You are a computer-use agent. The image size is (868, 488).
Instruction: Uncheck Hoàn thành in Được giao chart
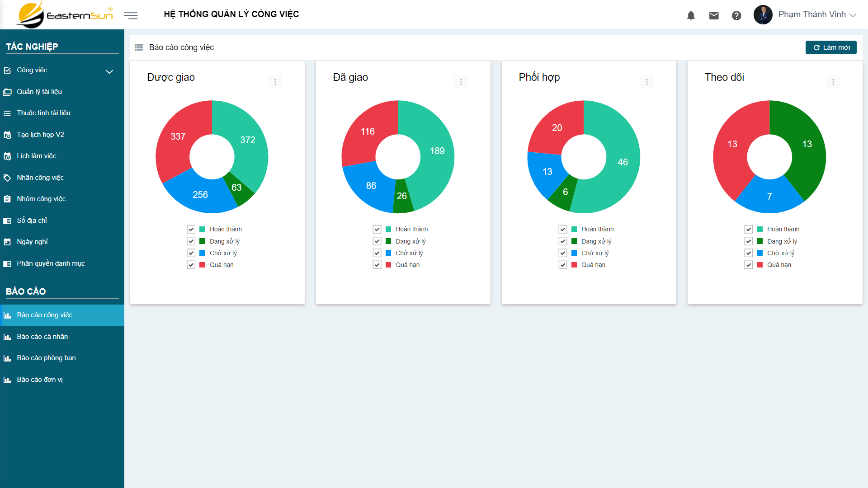pyautogui.click(x=191, y=230)
